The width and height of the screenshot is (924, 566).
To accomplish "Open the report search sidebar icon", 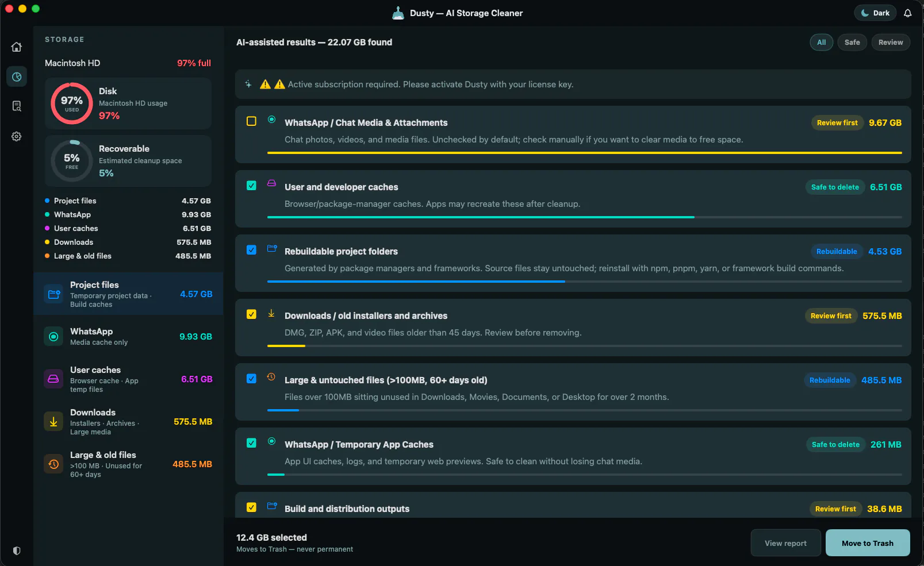I will point(17,106).
